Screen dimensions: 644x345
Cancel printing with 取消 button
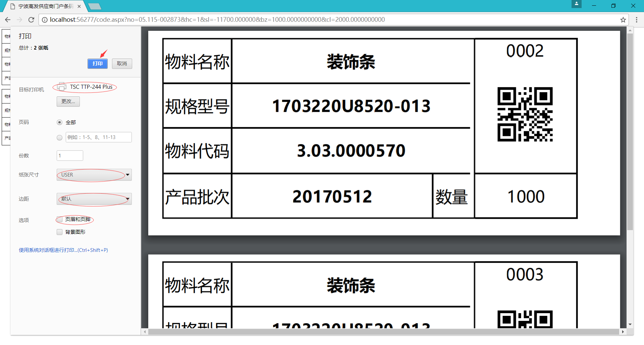[x=122, y=64]
